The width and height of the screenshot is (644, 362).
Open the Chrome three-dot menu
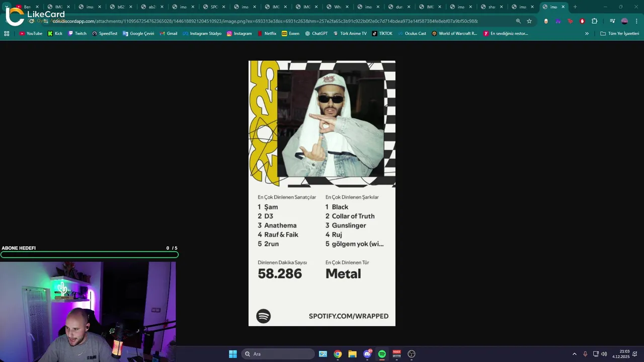click(x=635, y=21)
